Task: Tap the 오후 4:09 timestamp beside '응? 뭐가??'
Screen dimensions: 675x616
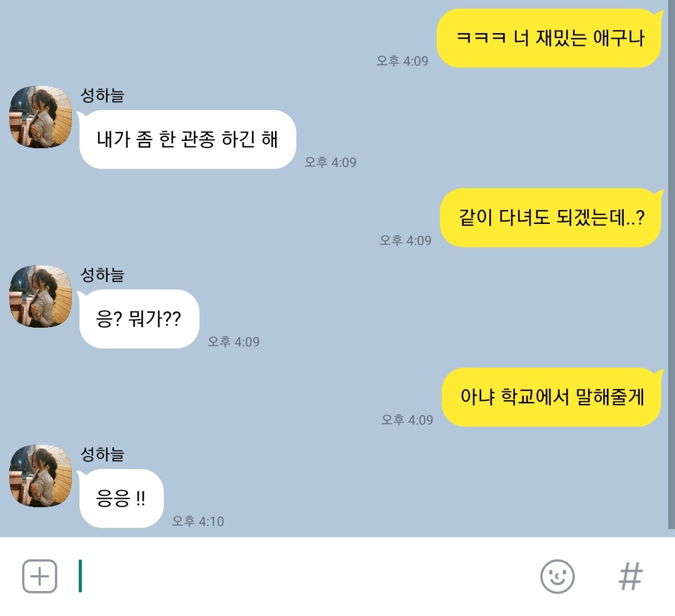Action: pyautogui.click(x=234, y=341)
